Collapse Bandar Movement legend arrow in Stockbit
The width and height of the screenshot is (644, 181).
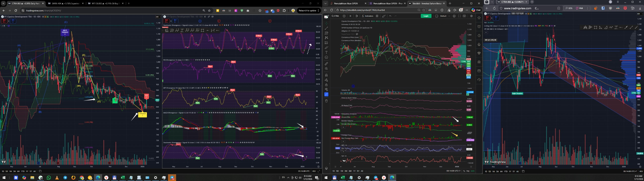[343, 127]
